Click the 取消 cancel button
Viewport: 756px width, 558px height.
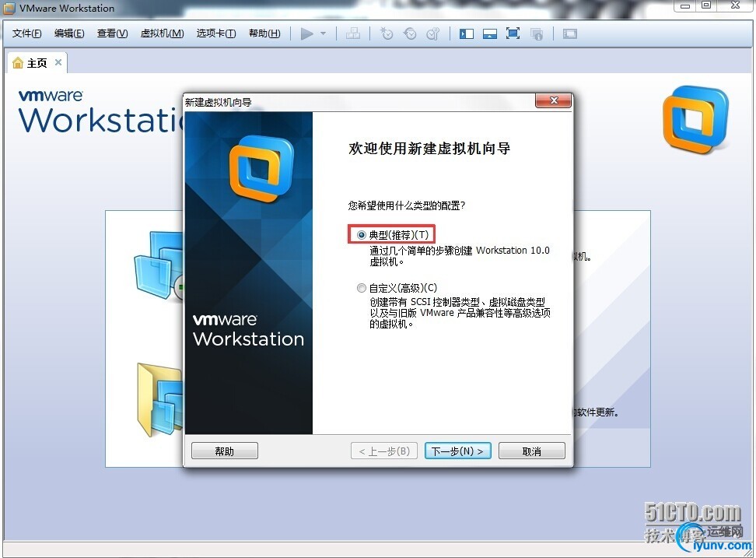click(x=532, y=451)
